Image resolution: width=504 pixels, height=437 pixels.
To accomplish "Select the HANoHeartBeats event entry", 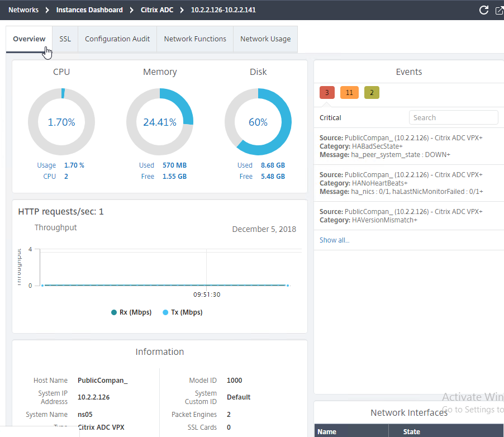I will tap(408, 183).
